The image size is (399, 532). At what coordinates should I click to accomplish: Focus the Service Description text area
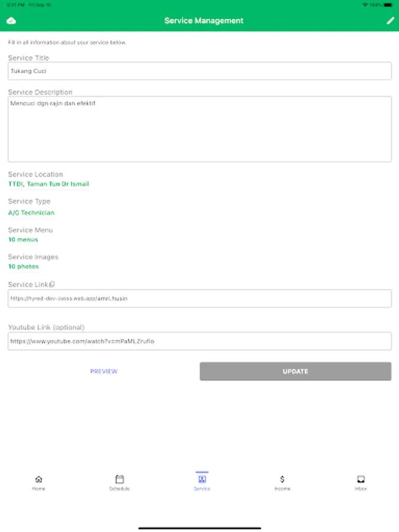(199, 129)
